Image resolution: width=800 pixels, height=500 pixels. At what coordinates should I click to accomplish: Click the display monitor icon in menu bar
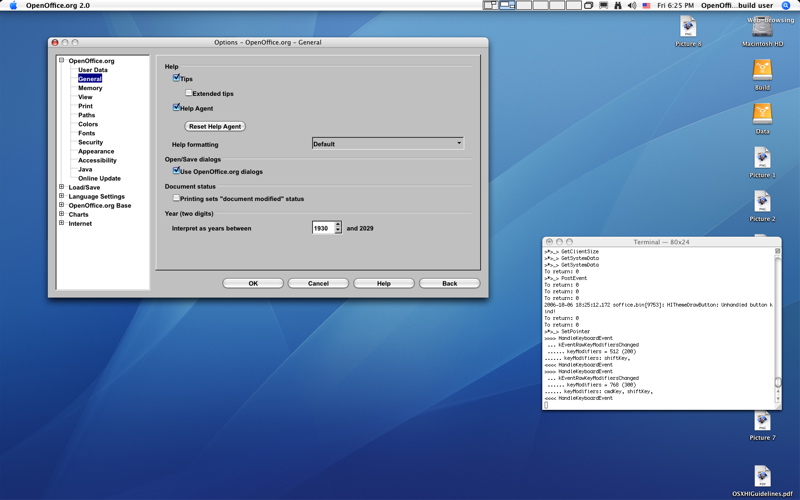point(604,6)
